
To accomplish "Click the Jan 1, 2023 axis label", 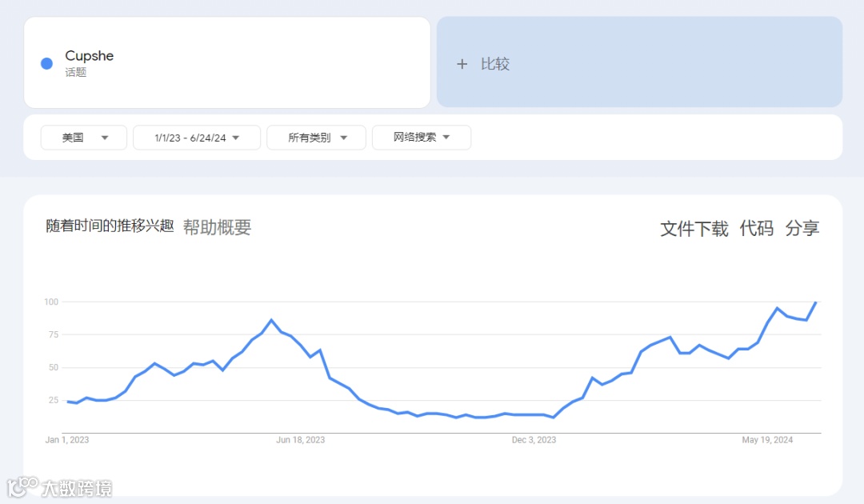I will coord(67,439).
